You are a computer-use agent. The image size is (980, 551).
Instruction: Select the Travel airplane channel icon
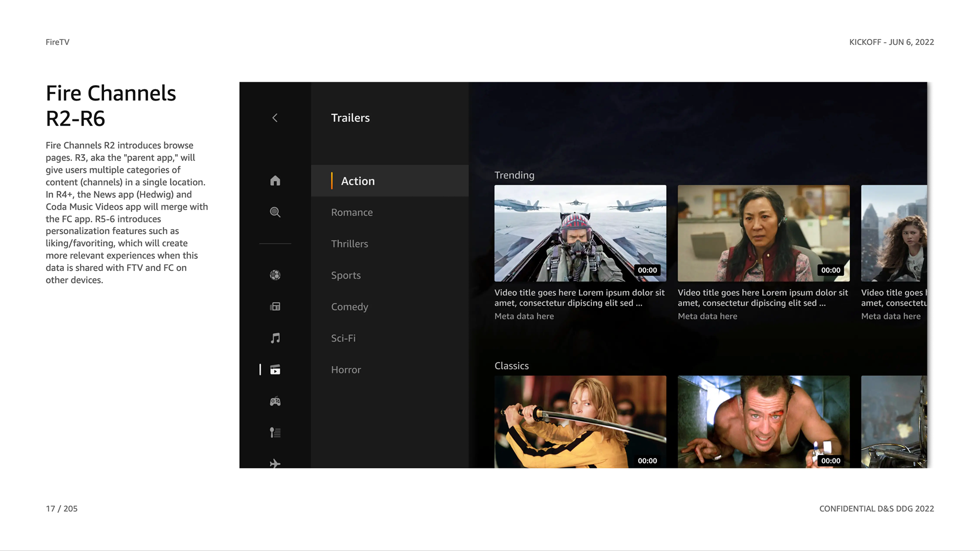[x=275, y=463]
